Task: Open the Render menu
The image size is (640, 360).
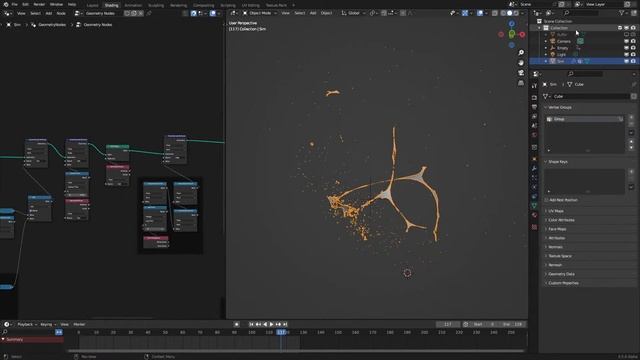Action: tap(39, 4)
